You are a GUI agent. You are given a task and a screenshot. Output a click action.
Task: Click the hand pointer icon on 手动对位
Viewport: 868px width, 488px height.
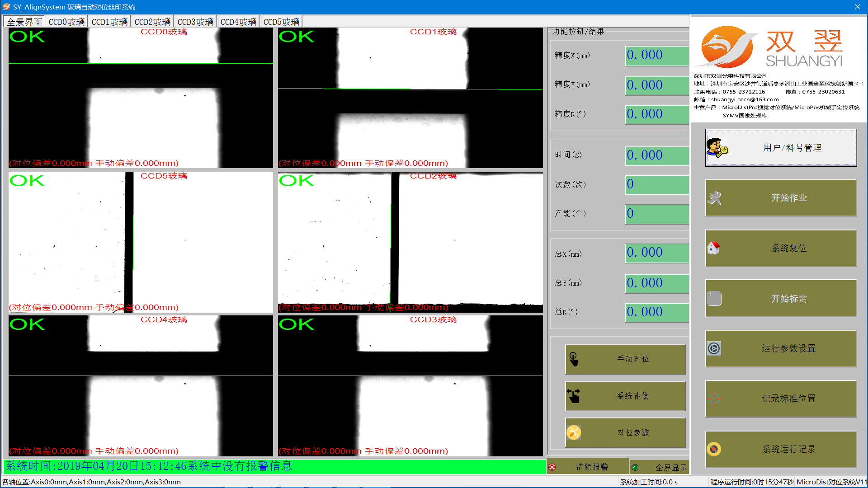[x=574, y=359]
